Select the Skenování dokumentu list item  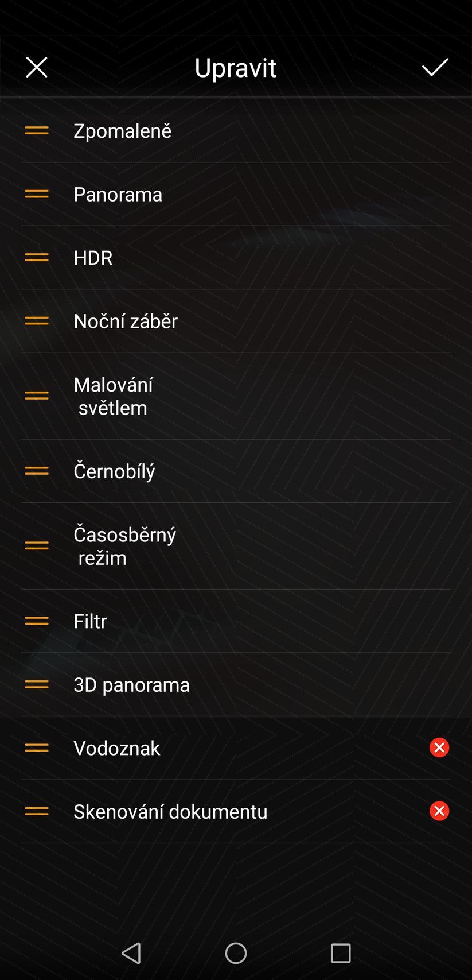170,811
